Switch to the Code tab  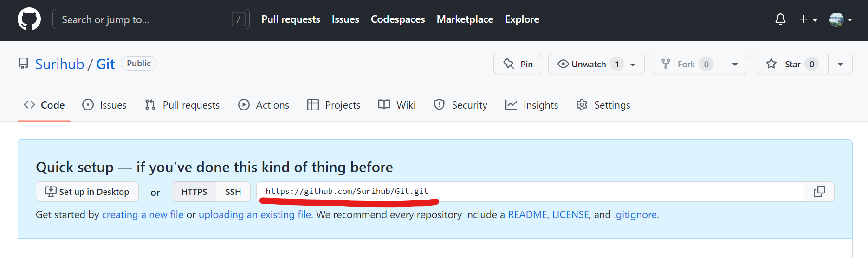point(44,105)
